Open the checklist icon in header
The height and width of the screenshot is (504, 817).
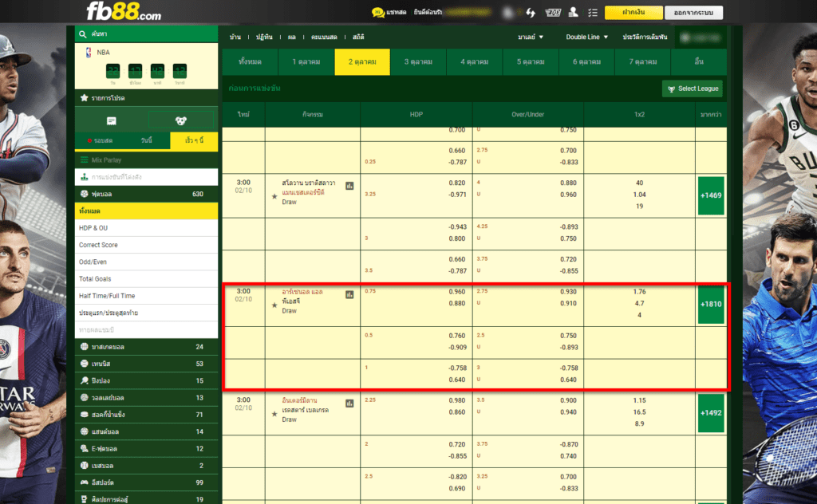[593, 13]
